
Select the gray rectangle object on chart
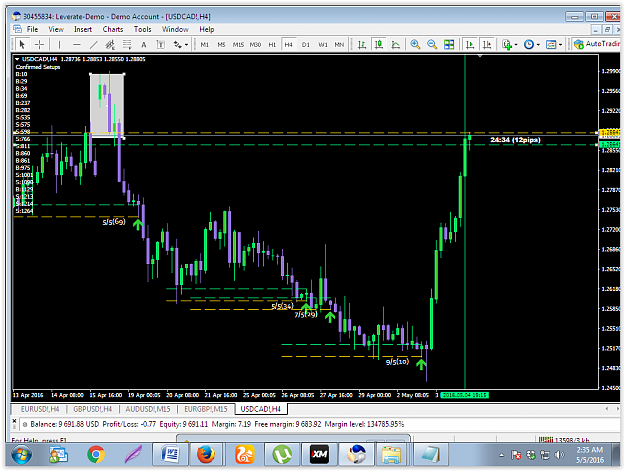[107, 105]
